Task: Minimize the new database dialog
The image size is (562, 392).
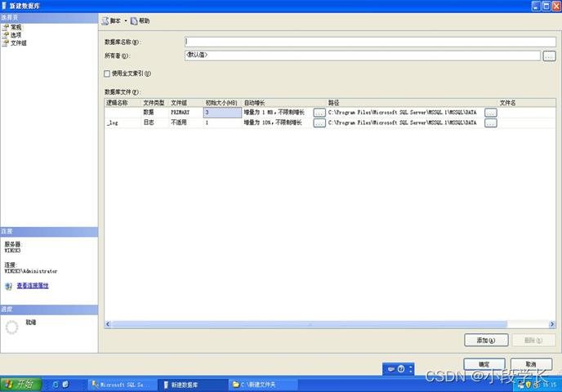Action: (x=536, y=6)
